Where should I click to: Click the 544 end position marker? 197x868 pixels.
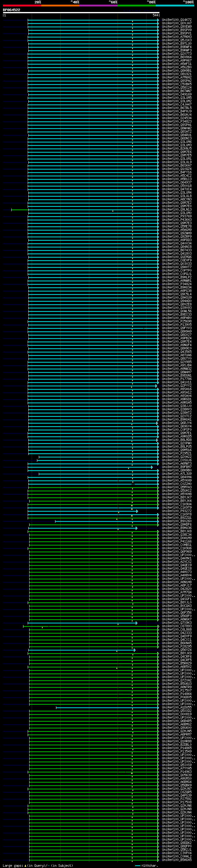(155, 15)
